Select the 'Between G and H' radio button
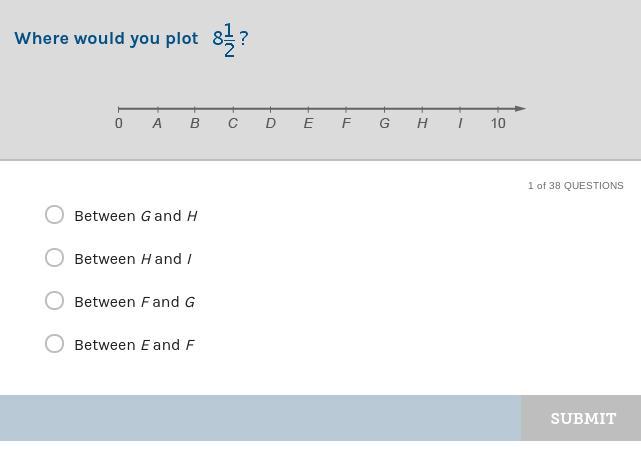The width and height of the screenshot is (641, 449). click(55, 215)
